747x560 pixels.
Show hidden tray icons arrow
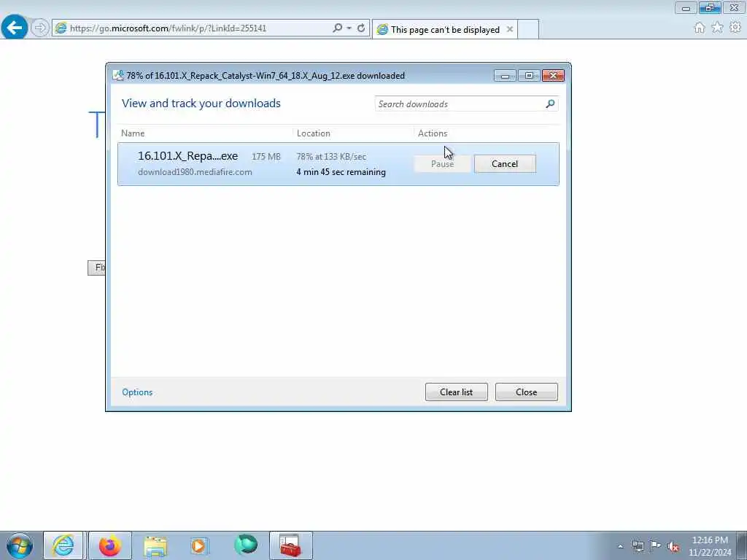pyautogui.click(x=620, y=546)
